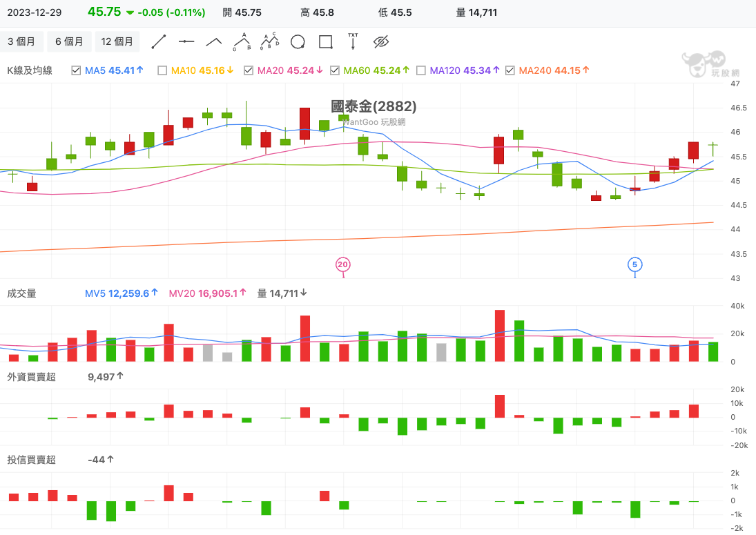Select the circle drawing tool
Screen dimensions: 756x535
point(298,42)
